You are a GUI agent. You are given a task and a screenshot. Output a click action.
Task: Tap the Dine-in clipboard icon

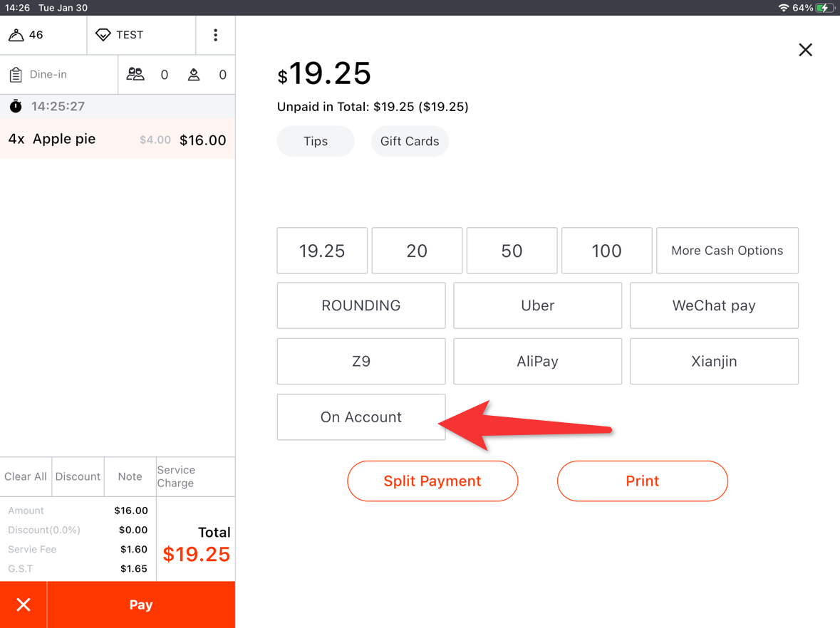(16, 75)
